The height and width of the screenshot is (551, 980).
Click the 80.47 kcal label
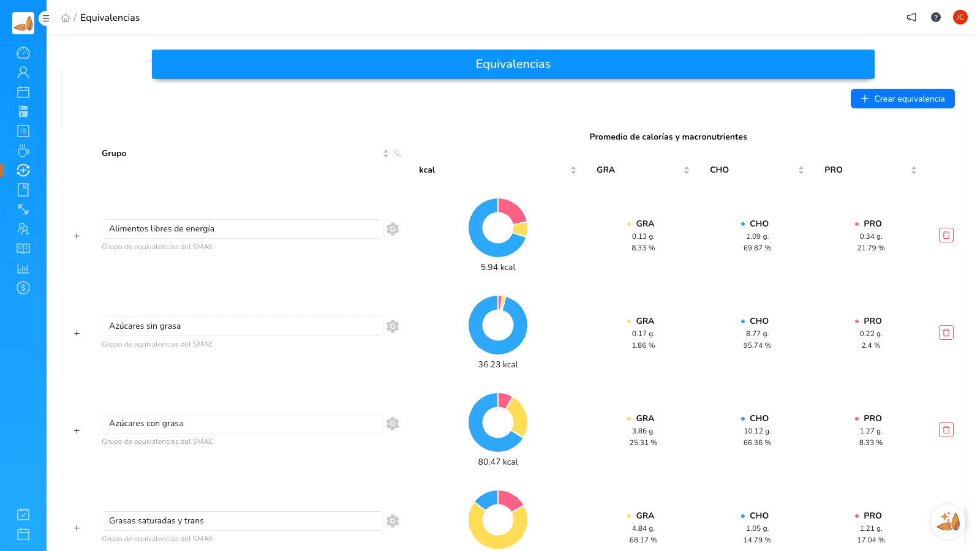[x=498, y=462]
